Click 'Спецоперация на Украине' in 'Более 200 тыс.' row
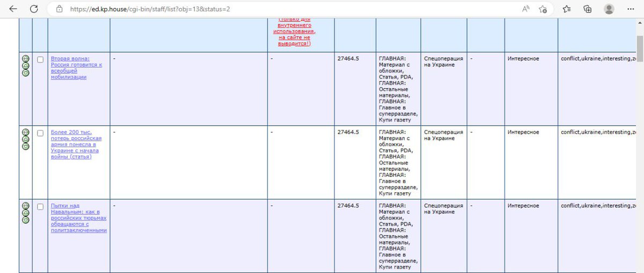Screen dimensions: 644x273 443,135
